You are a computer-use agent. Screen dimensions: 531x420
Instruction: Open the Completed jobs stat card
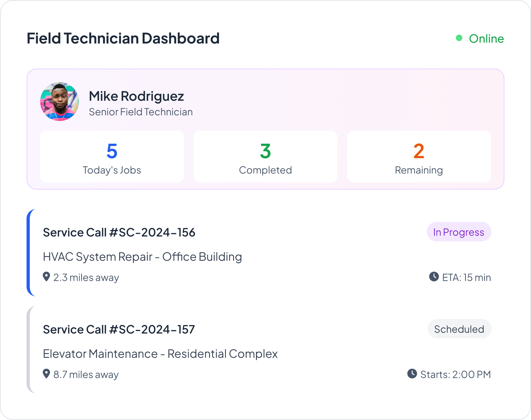pos(265,157)
